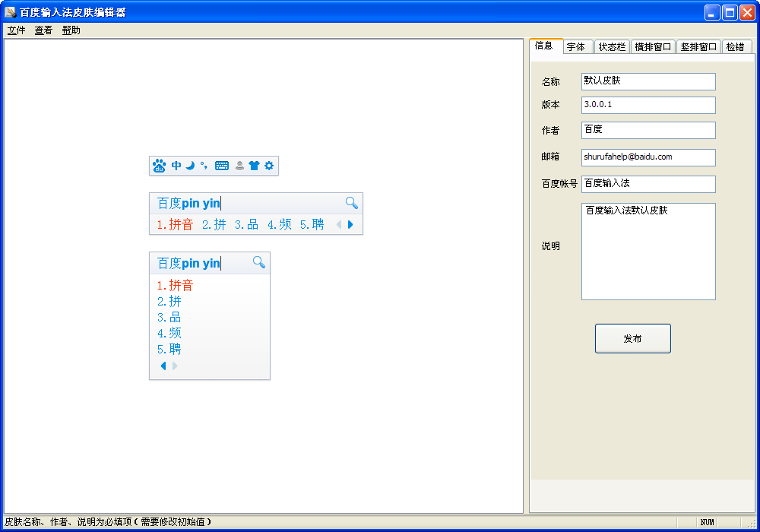The height and width of the screenshot is (532, 760).
Task: Click the 邮箱 field with shurufahelp@baidu.com
Action: (x=648, y=157)
